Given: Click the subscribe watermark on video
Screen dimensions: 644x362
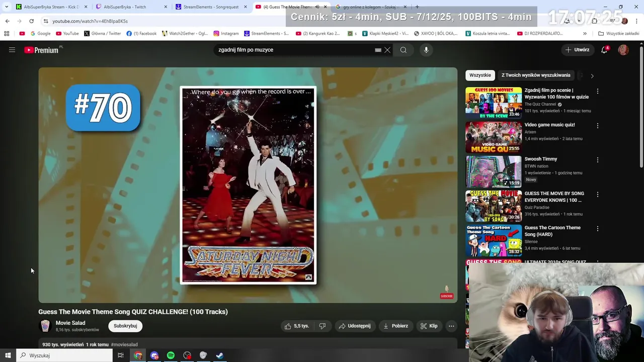Looking at the screenshot, I should tap(446, 293).
